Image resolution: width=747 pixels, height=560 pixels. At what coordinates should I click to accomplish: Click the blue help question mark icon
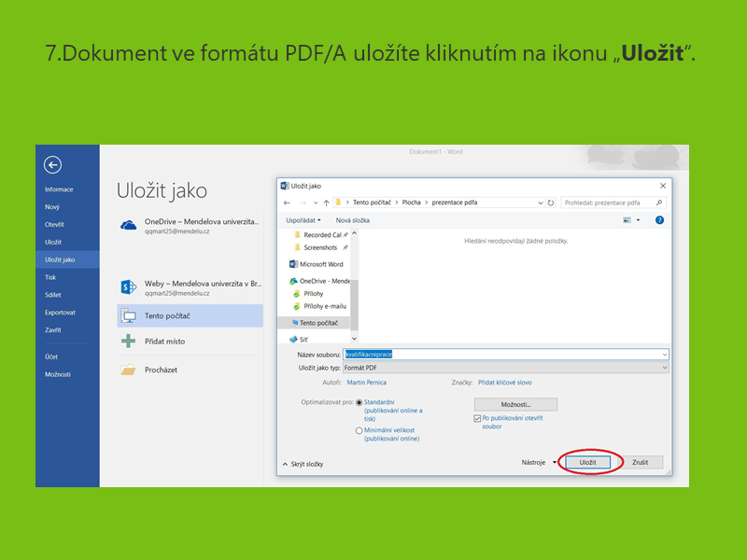[x=659, y=220]
